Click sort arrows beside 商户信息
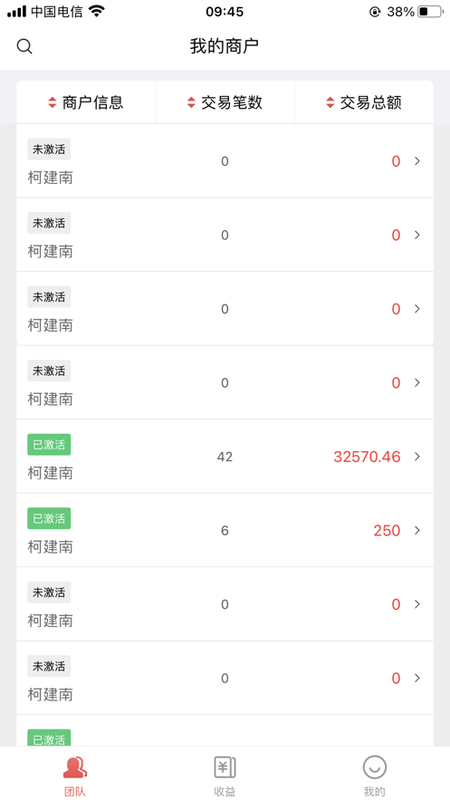450x800 pixels. tap(52, 103)
